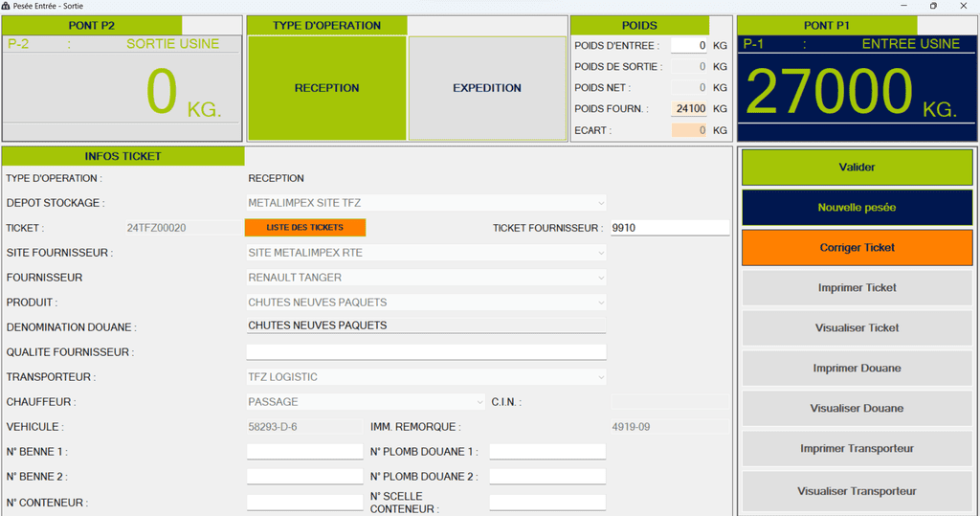Image resolution: width=980 pixels, height=516 pixels.
Task: Click the POIDS FOURN. value 24100
Action: point(689,108)
